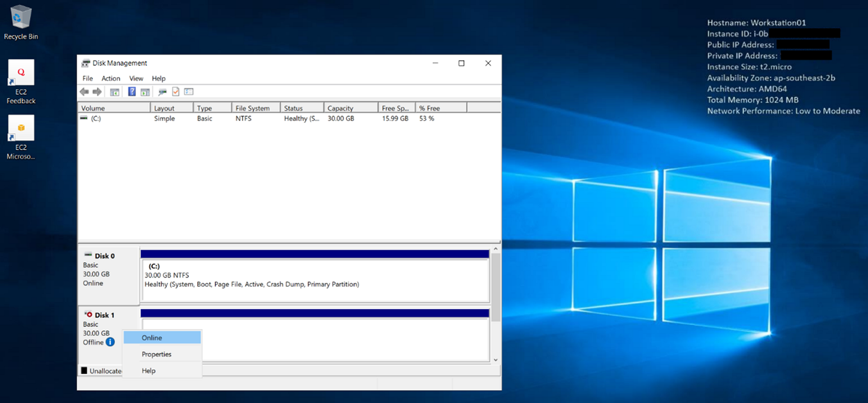Image resolution: width=868 pixels, height=403 pixels.
Task: Click the Simple layout cell
Action: (165, 118)
